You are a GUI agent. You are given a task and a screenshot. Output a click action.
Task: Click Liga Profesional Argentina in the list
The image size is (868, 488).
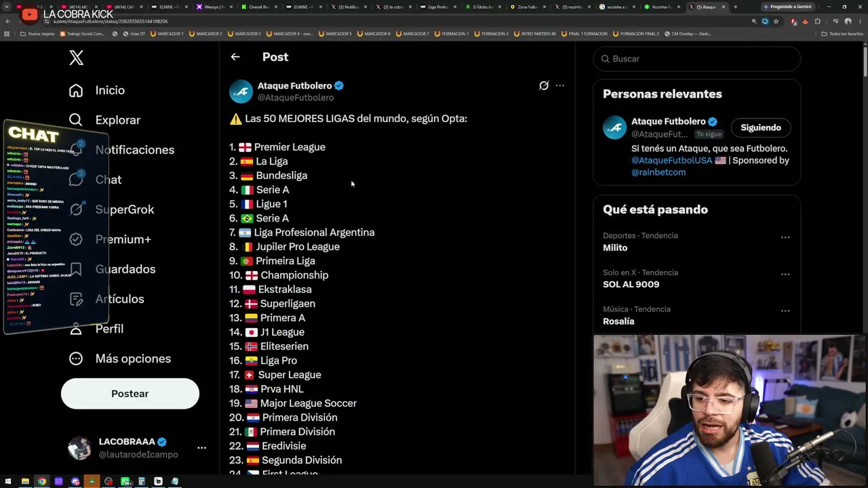314,232
